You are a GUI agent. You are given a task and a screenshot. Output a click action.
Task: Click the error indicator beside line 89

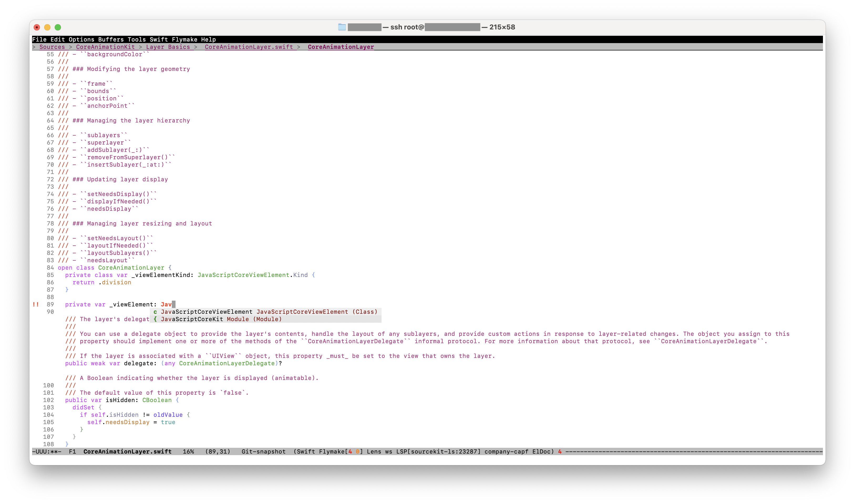(36, 304)
